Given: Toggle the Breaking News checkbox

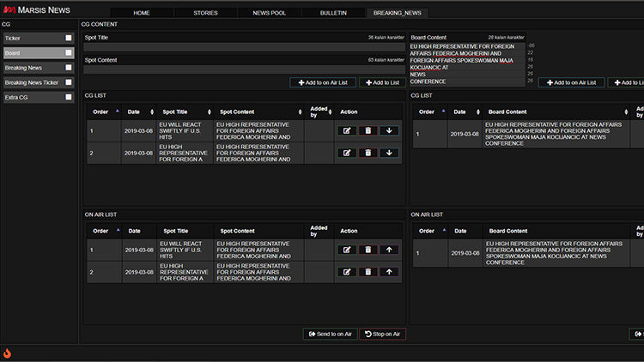Looking at the screenshot, I should click(x=68, y=68).
